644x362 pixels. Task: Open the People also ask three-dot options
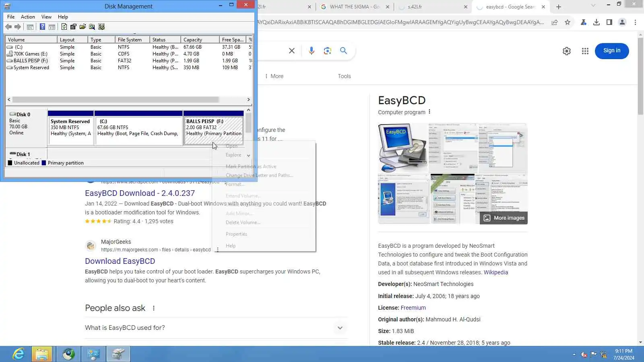154,308
